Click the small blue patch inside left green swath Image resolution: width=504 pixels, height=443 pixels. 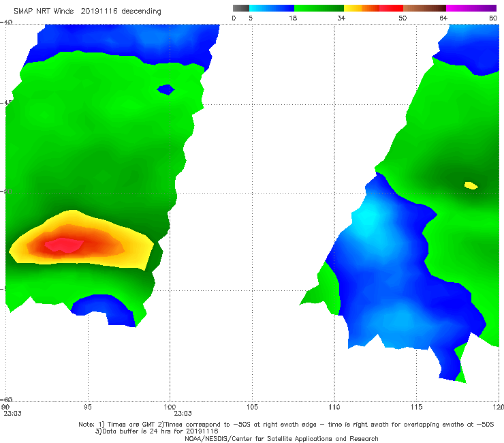click(166, 89)
